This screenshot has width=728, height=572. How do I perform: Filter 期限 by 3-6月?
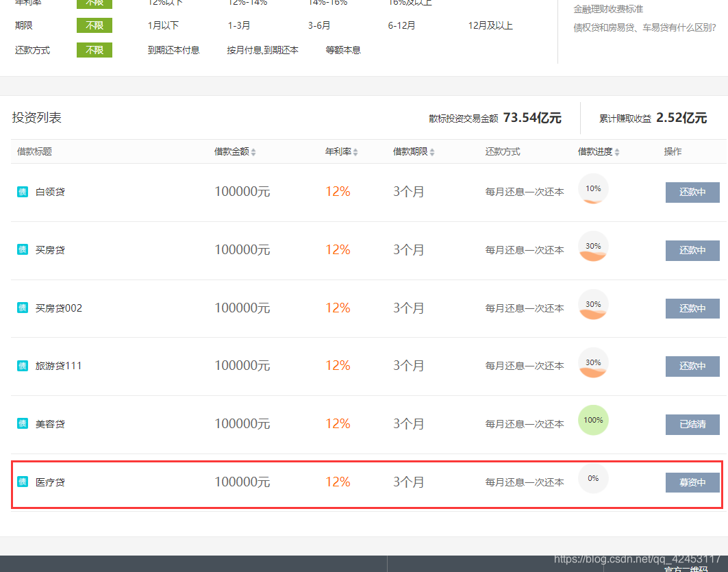coord(319,25)
